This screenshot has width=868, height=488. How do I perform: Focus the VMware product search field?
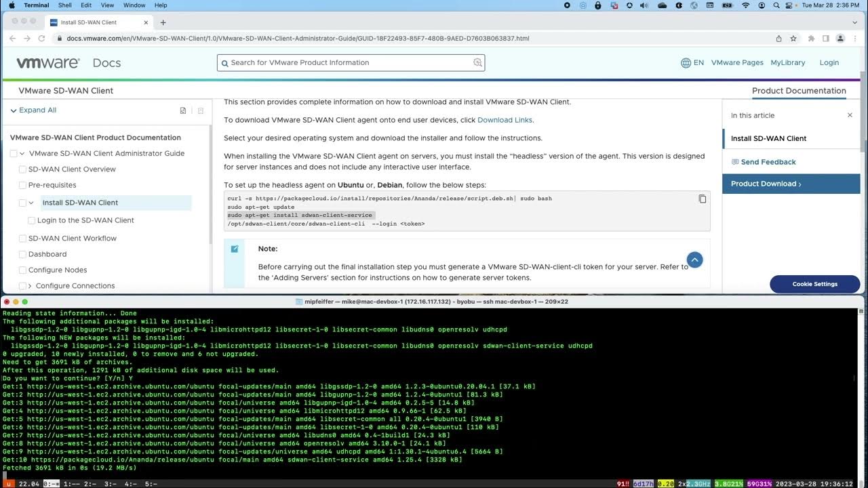(x=351, y=63)
